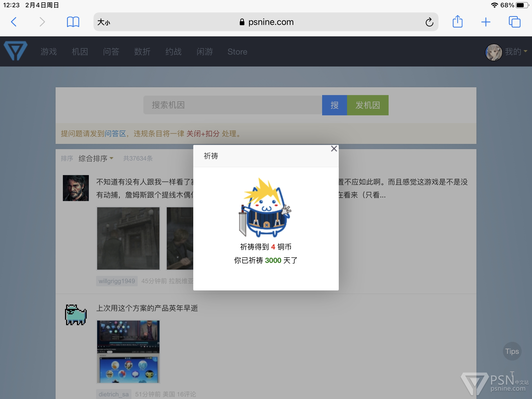
Task: Click the Joel avatar of first post
Action: pos(76,188)
